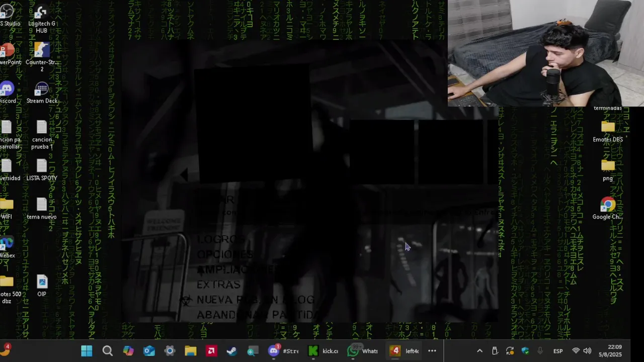Open Copilot from the taskbar
Screen dimensions: 644x362
point(128,351)
